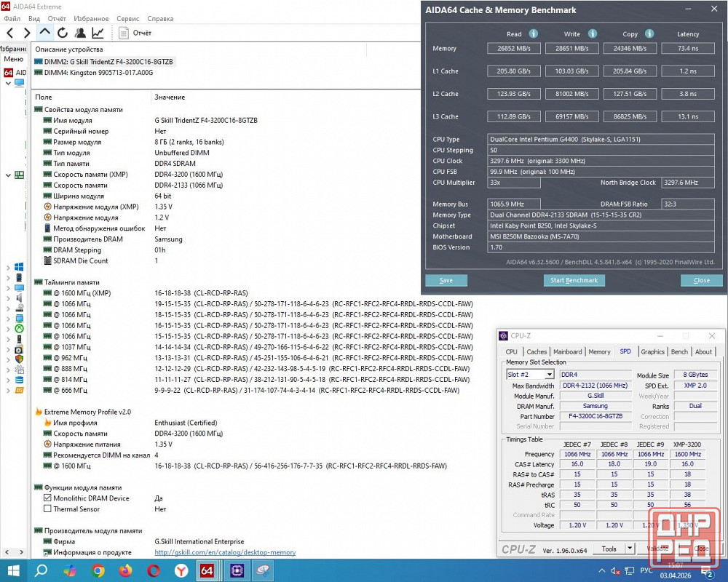
Task: Open the Избранное menu
Action: pyautogui.click(x=91, y=18)
